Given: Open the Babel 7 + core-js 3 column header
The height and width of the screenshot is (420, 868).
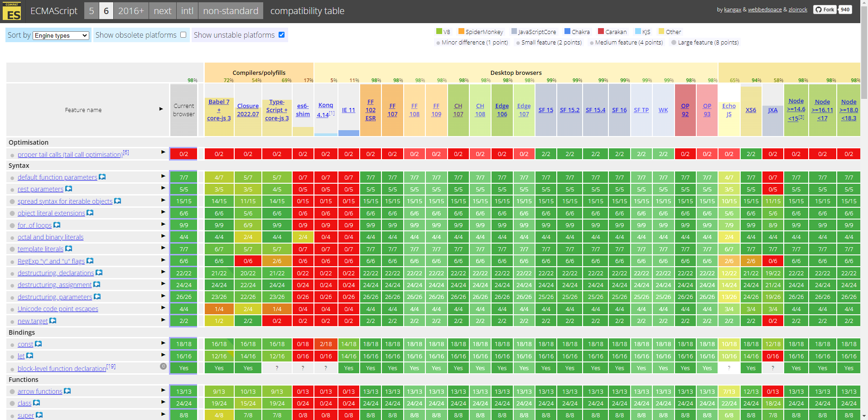Looking at the screenshot, I should 219,110.
